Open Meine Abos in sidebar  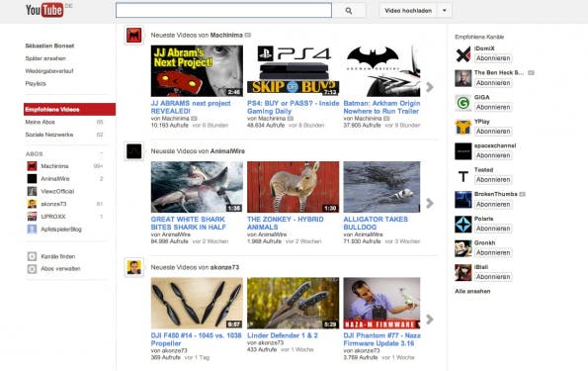pos(41,122)
